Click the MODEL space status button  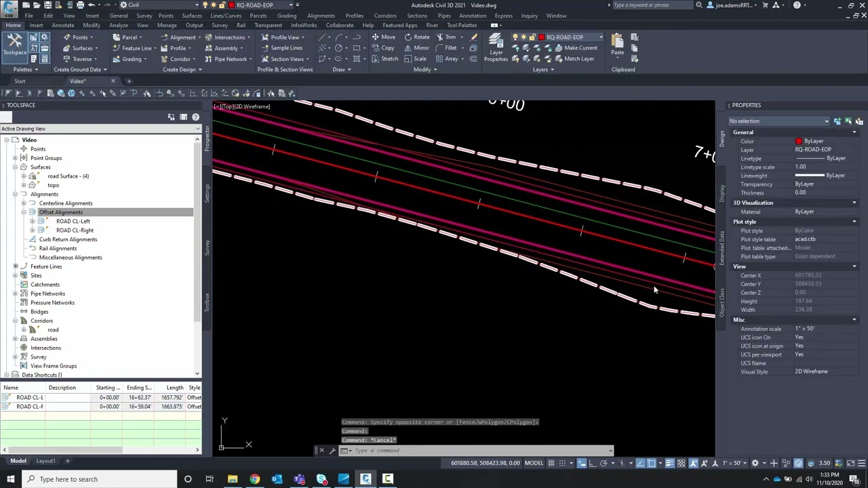tap(534, 463)
